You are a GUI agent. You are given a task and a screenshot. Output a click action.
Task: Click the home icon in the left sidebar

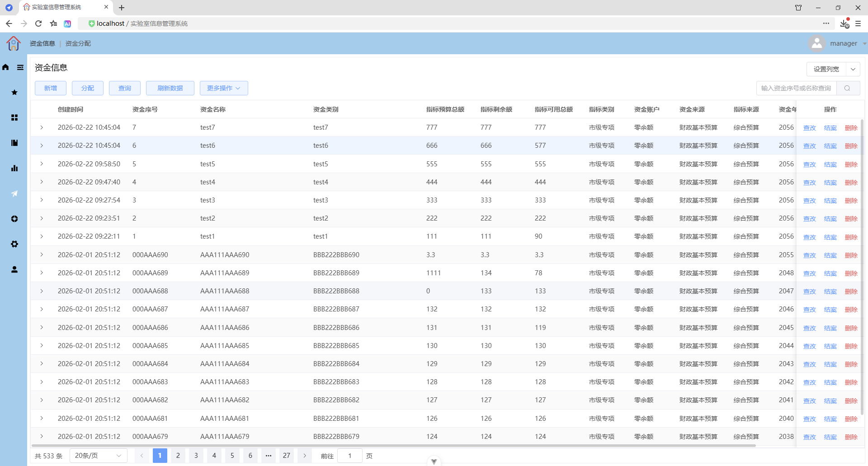5,67
